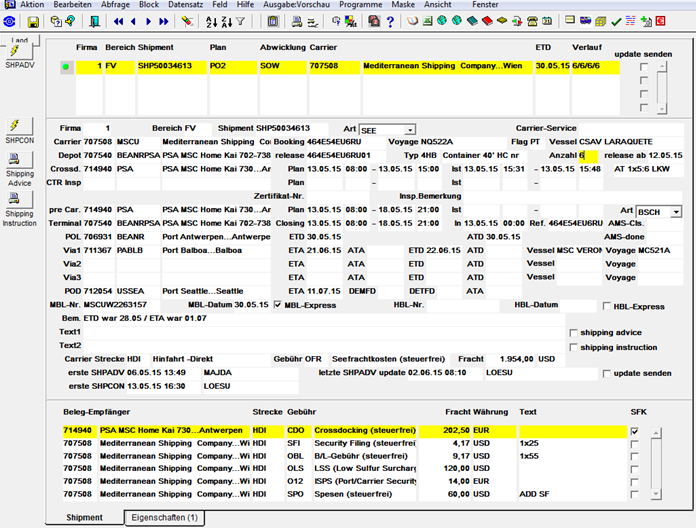Enable the shipping advice checkbox
Viewport: 696px width, 528px height.
tap(573, 333)
